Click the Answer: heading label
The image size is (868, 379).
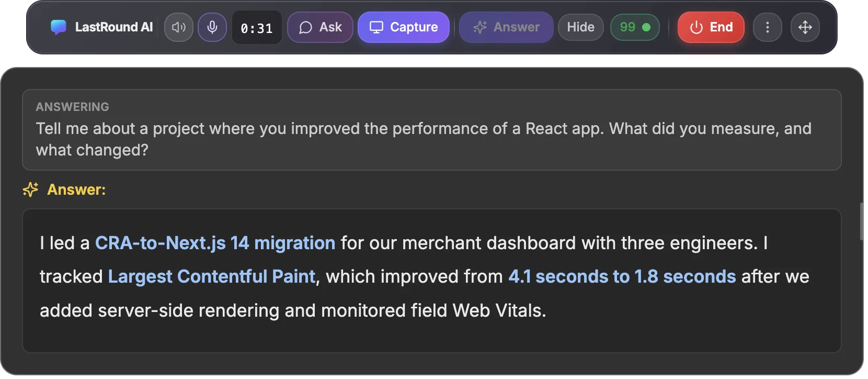(76, 189)
